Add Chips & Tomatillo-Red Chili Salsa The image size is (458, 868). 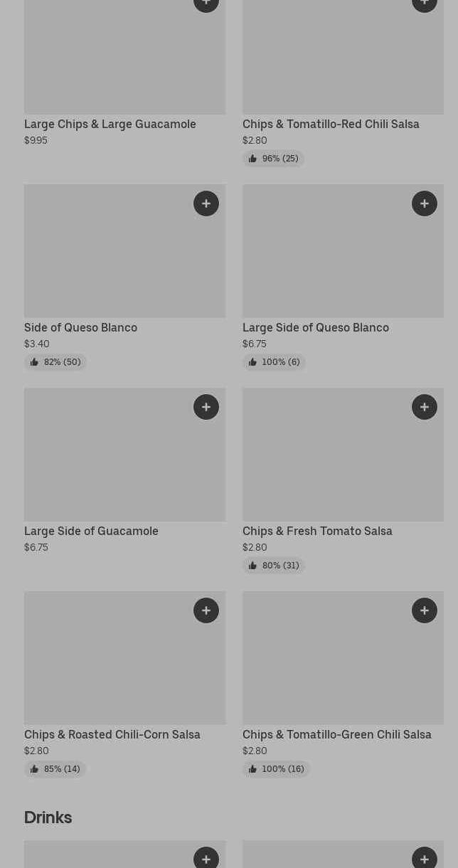point(425,4)
